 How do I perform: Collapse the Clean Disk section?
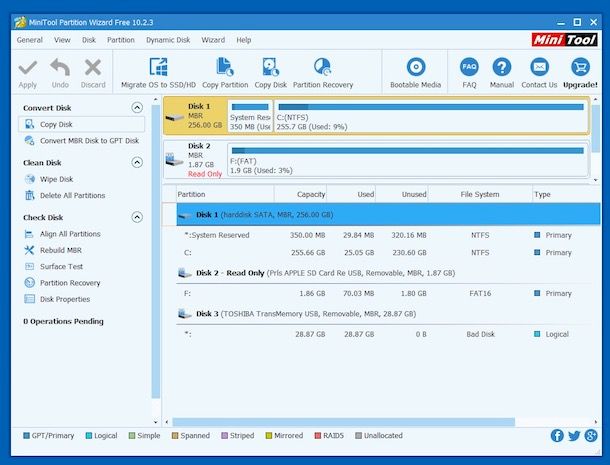point(137,162)
